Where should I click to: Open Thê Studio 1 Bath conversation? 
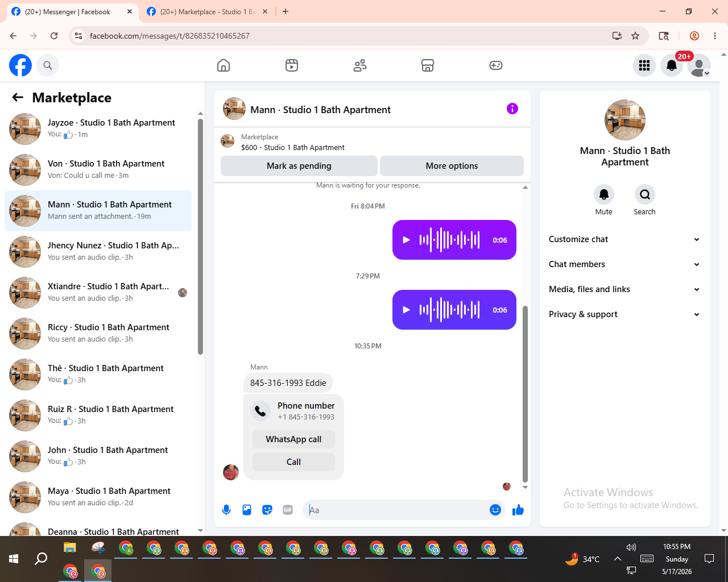point(98,375)
